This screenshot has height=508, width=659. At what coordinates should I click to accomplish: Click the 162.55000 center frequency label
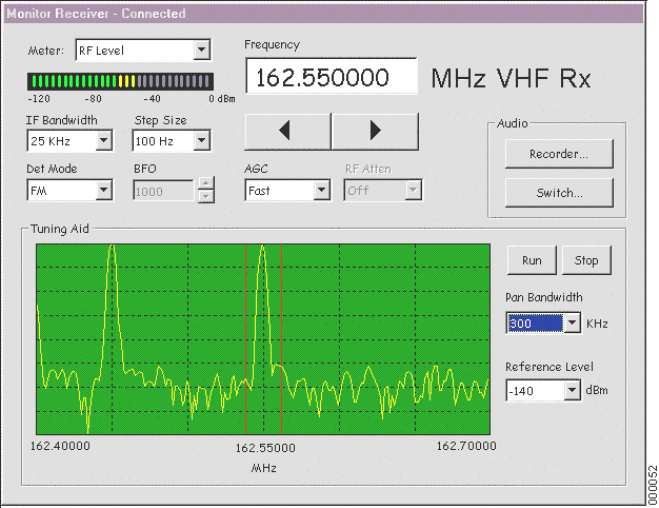[x=265, y=448]
